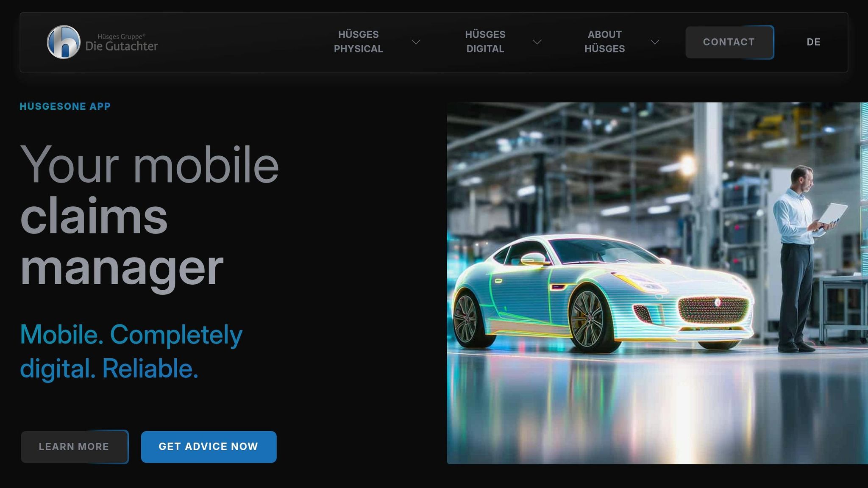The width and height of the screenshot is (868, 488).
Task: Click the Get Advice Now button
Action: (209, 446)
